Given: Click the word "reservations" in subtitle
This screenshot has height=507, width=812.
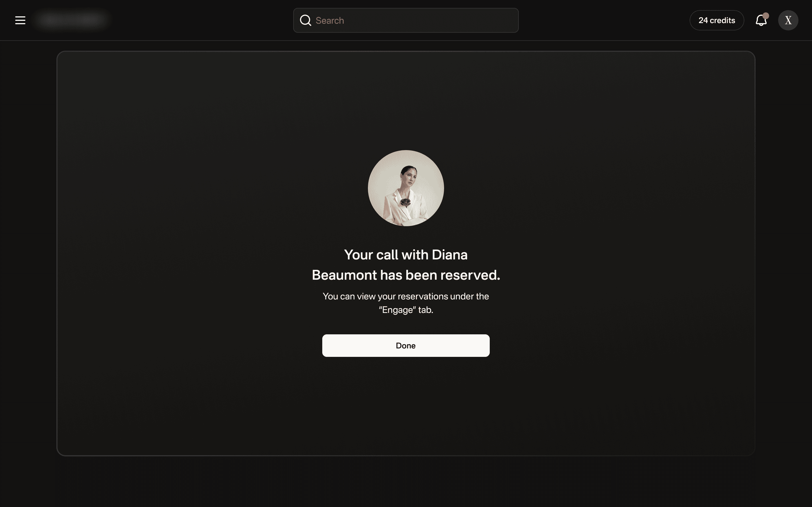Looking at the screenshot, I should point(423,296).
